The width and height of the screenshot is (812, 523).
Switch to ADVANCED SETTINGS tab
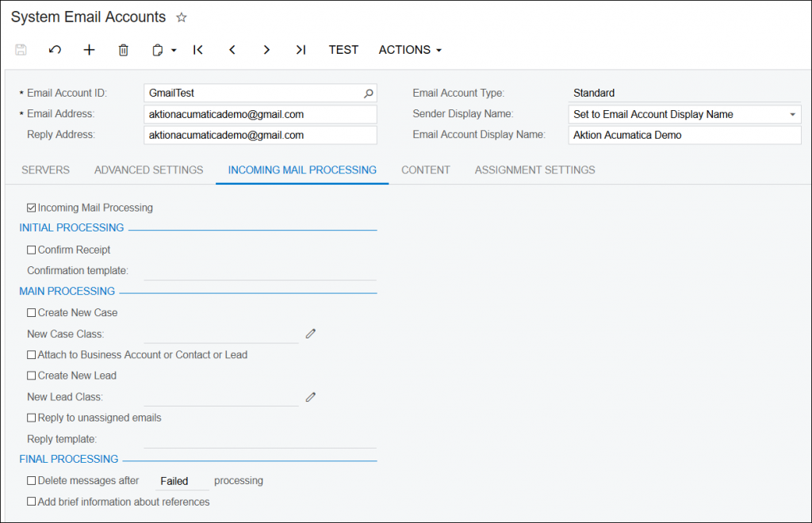tap(148, 170)
